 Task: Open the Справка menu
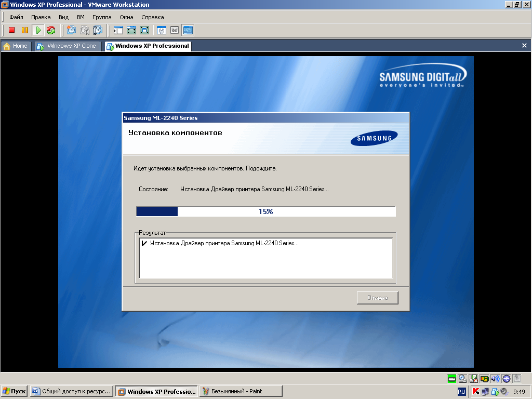pyautogui.click(x=153, y=17)
